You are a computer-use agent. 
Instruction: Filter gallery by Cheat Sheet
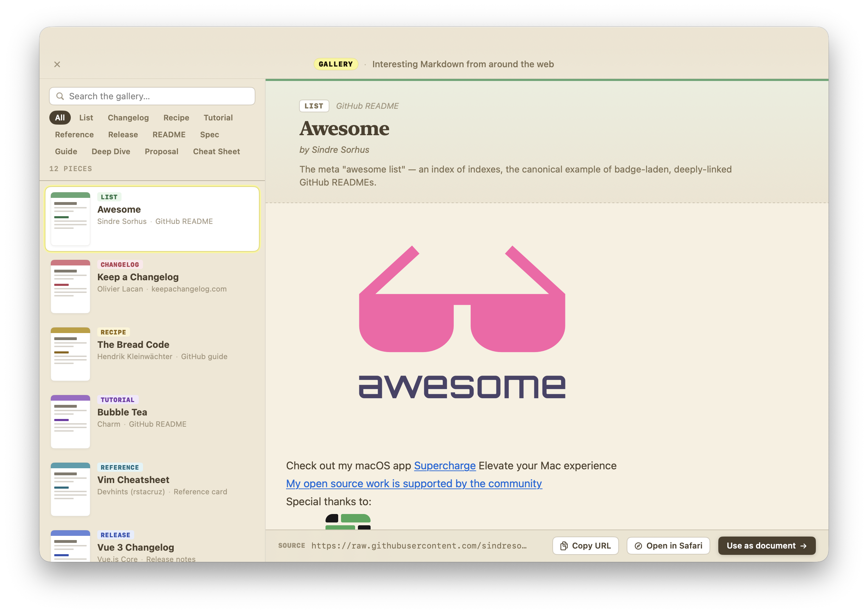(x=216, y=152)
